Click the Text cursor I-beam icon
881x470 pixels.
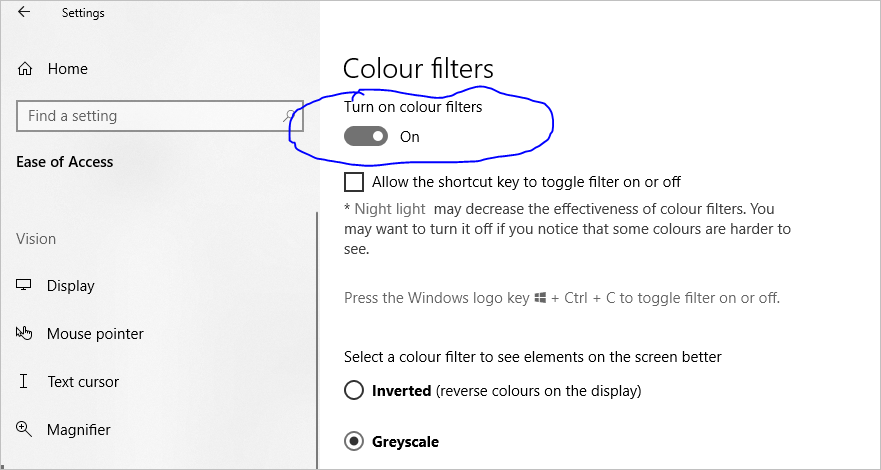pos(25,382)
